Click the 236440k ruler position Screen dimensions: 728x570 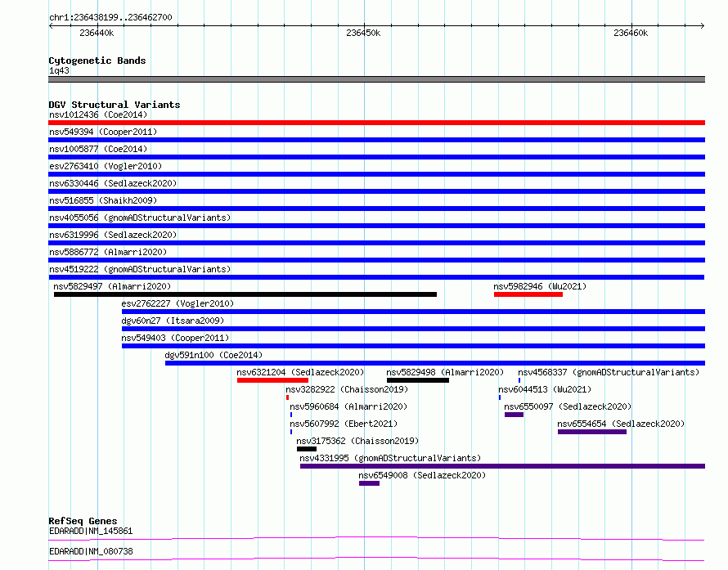pos(97,33)
